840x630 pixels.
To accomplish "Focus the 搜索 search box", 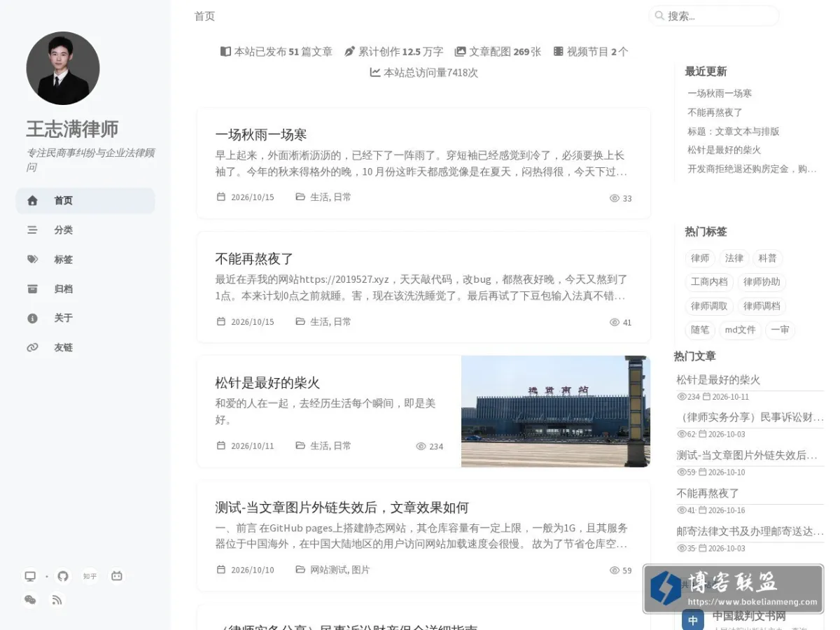I will point(714,15).
